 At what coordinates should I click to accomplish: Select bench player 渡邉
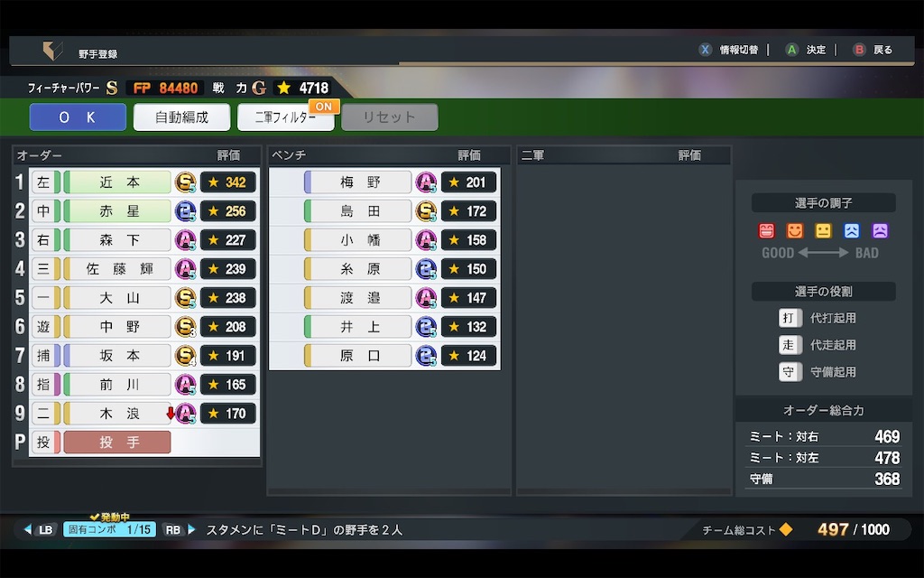(357, 298)
